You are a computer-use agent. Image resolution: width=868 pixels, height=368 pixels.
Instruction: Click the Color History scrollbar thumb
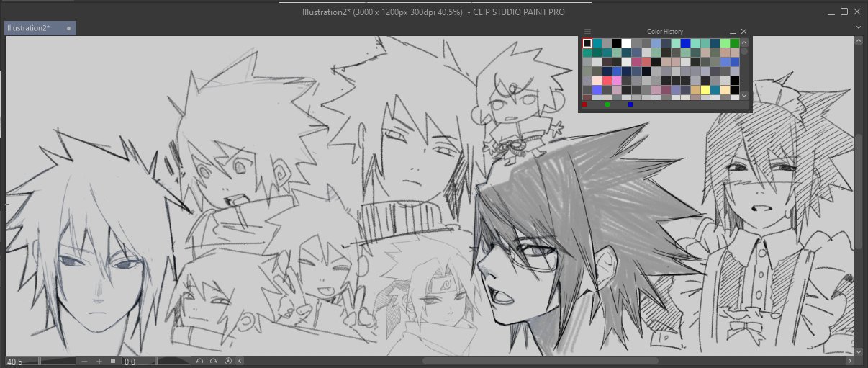click(744, 51)
